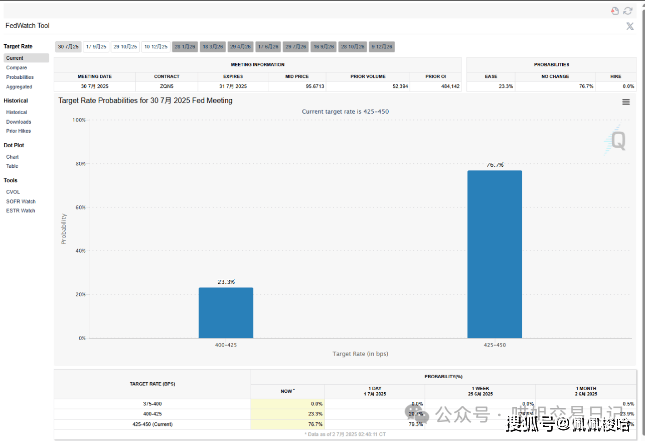Select the 17 6月26 meeting tab
The width and height of the screenshot is (645, 441).
tap(268, 47)
